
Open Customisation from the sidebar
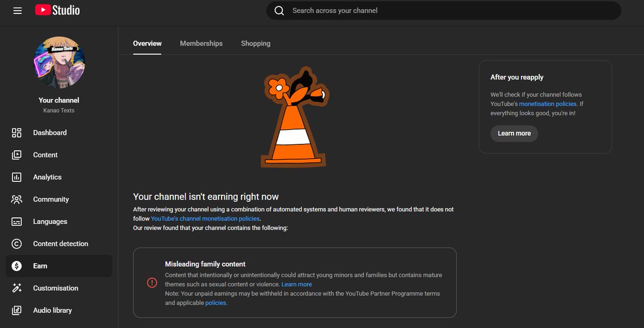pos(59,288)
